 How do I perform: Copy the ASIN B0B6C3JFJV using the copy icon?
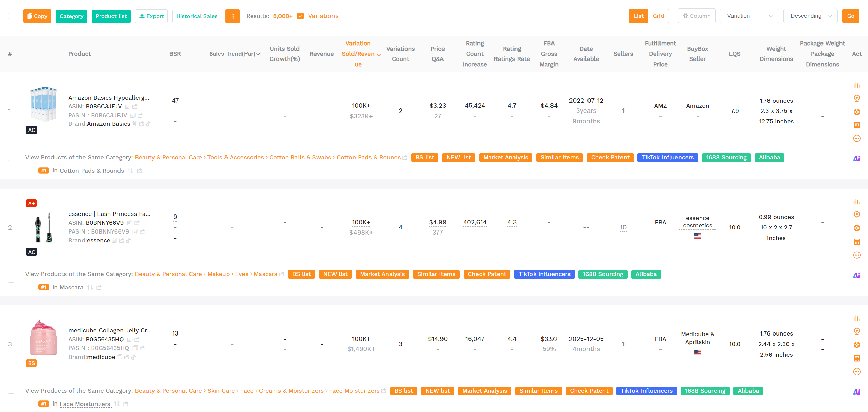pos(127,106)
